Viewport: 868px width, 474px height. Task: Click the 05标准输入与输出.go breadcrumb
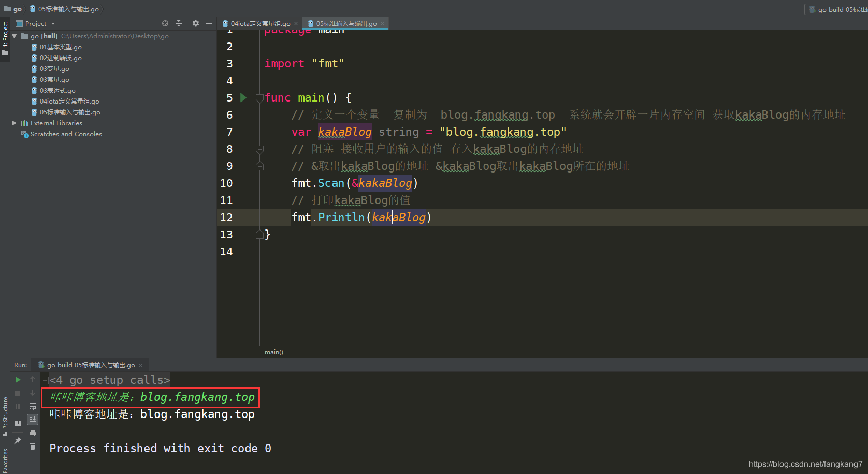[64, 9]
